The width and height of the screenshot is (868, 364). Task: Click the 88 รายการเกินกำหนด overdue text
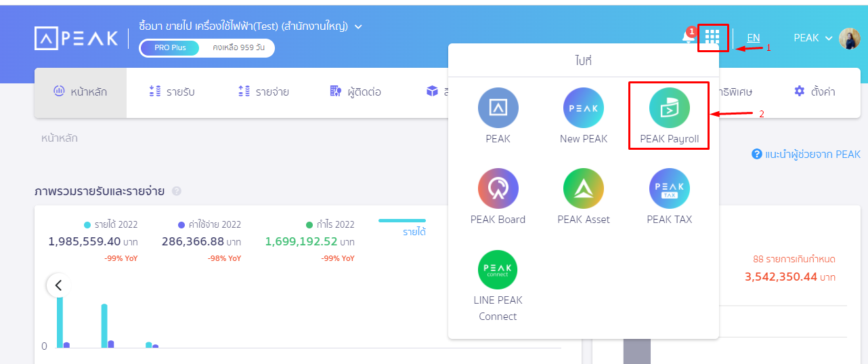794,259
